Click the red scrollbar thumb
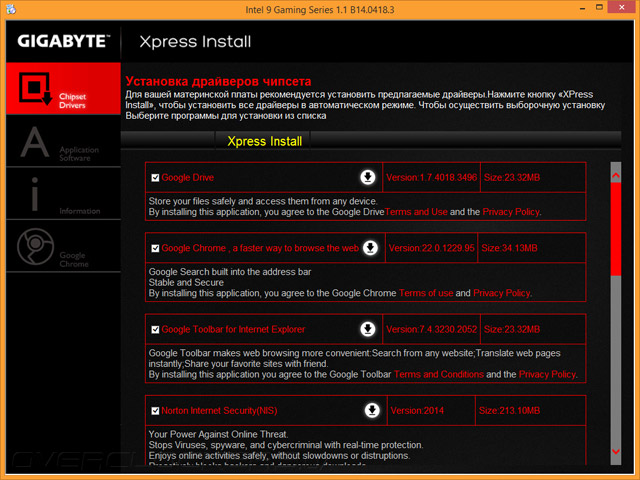This screenshot has width=640, height=480. [x=616, y=229]
